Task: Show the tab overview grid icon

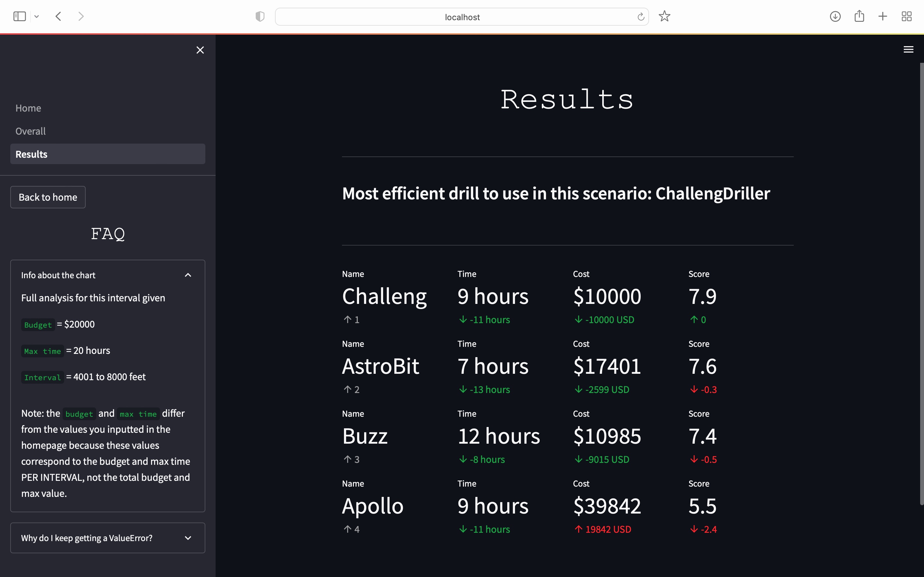Action: click(x=906, y=16)
